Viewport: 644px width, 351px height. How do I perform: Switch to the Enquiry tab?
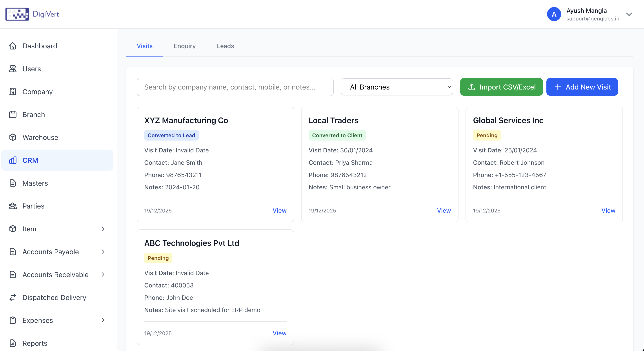184,46
